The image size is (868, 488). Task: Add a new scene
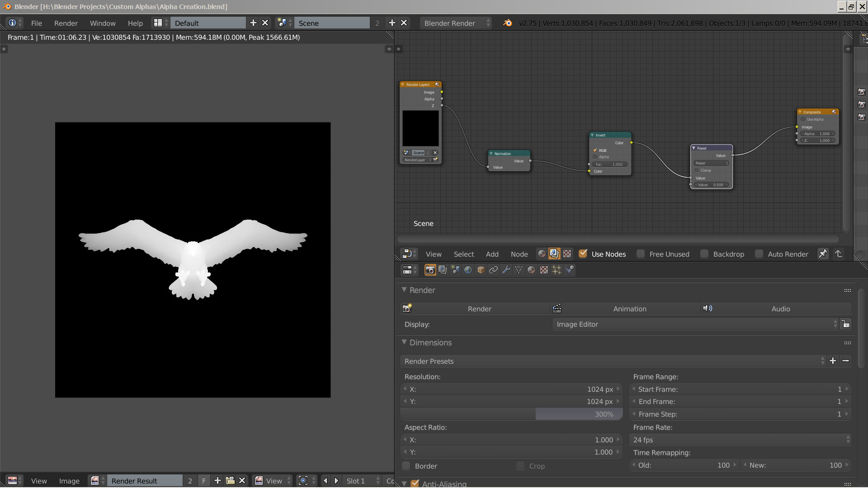tap(392, 23)
